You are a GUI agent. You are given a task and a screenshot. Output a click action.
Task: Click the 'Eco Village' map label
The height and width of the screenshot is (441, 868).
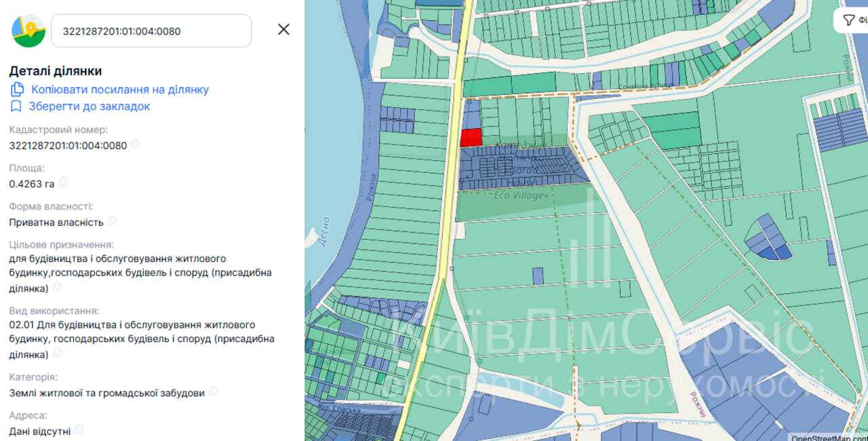point(519,195)
